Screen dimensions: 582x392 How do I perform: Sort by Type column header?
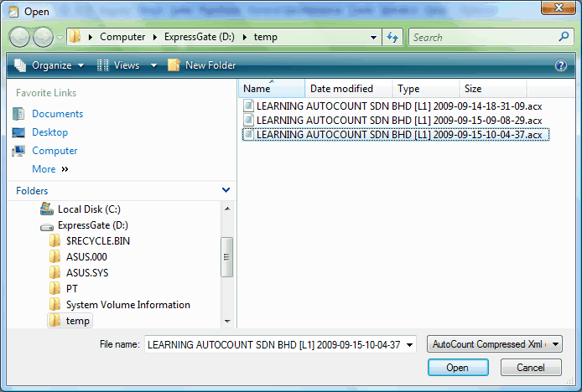click(426, 89)
